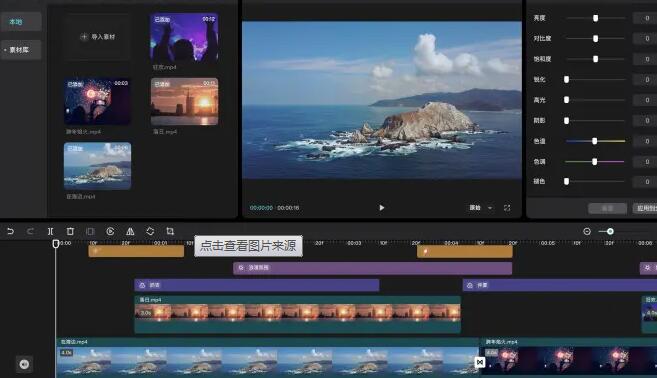Viewport: 657px width, 378px height.
Task: Adjust the 褪色 fade slider
Action: point(566,181)
